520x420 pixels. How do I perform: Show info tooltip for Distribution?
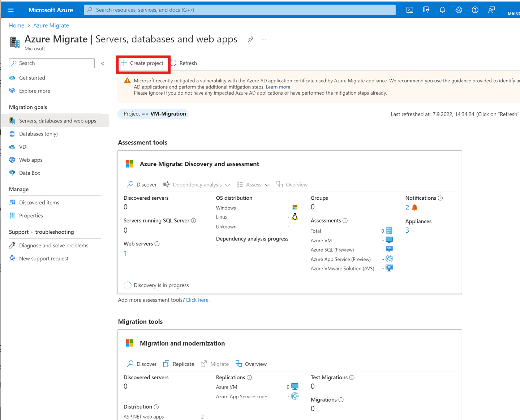tap(156, 407)
